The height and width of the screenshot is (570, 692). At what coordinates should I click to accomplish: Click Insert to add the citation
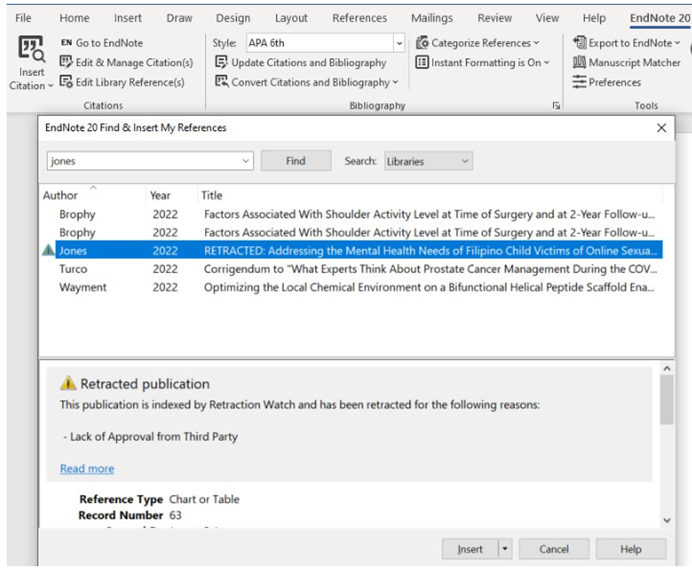pos(470,549)
